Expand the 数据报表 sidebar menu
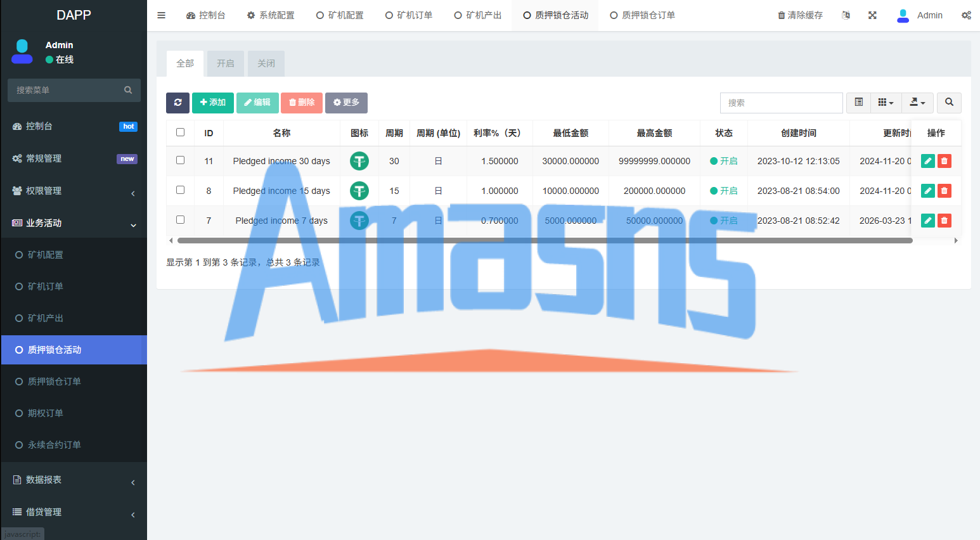This screenshot has height=540, width=980. [74, 480]
